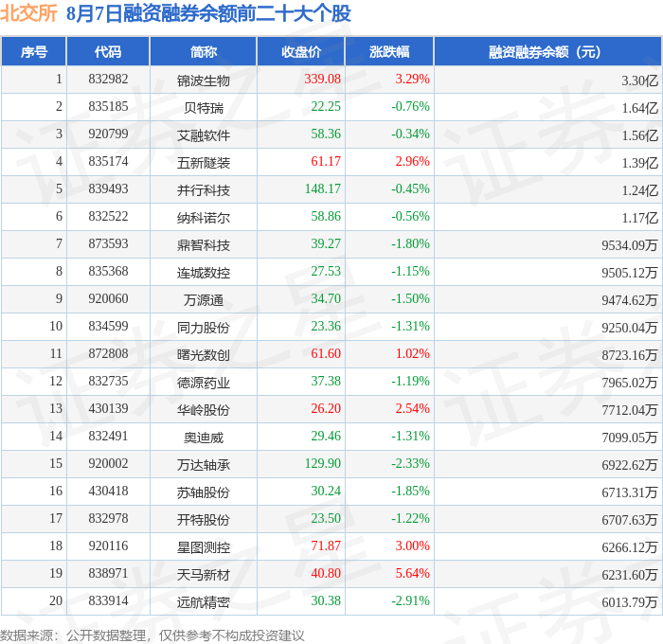
Task: Click stock code 920799
Action: pos(108,134)
